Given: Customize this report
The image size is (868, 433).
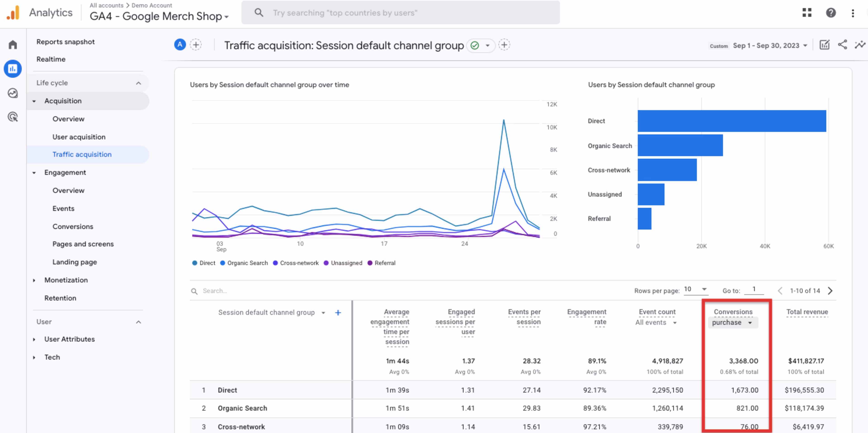Looking at the screenshot, I should point(824,45).
